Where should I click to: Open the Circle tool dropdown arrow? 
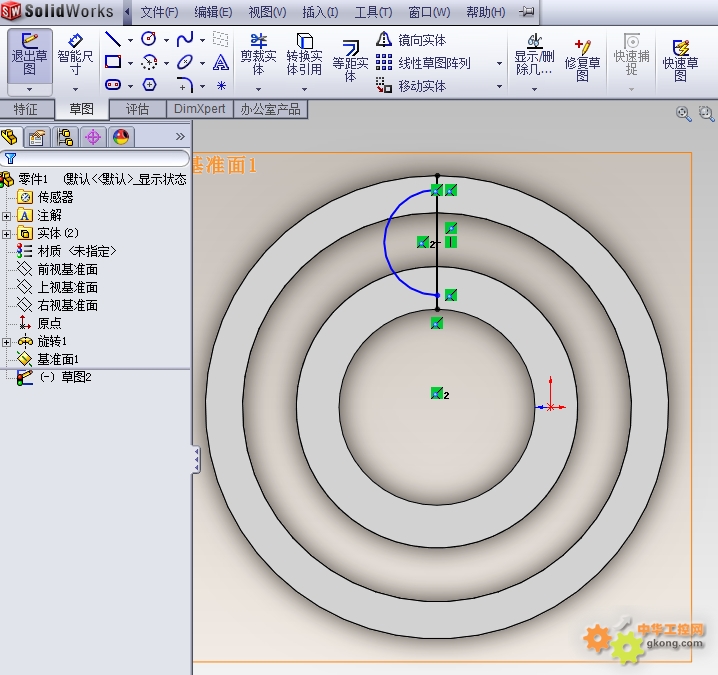point(166,40)
